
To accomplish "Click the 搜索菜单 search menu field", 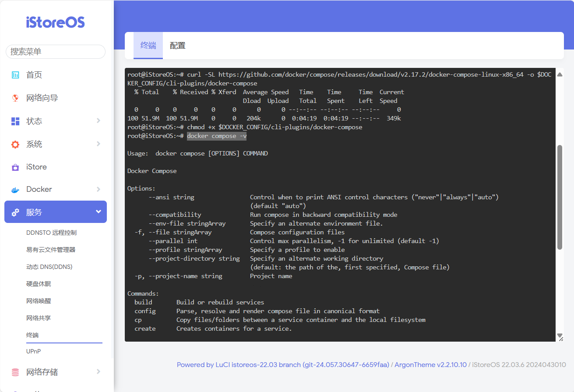I will [56, 52].
